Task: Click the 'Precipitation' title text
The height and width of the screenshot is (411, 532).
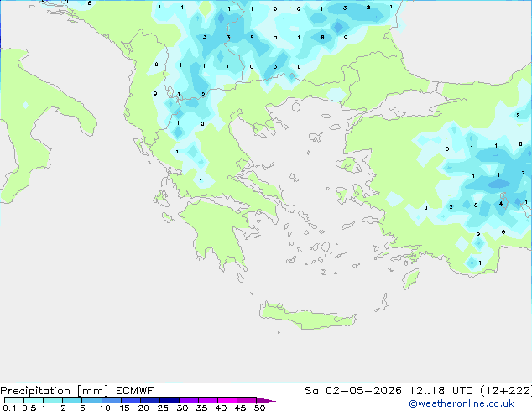Action: pos(35,391)
